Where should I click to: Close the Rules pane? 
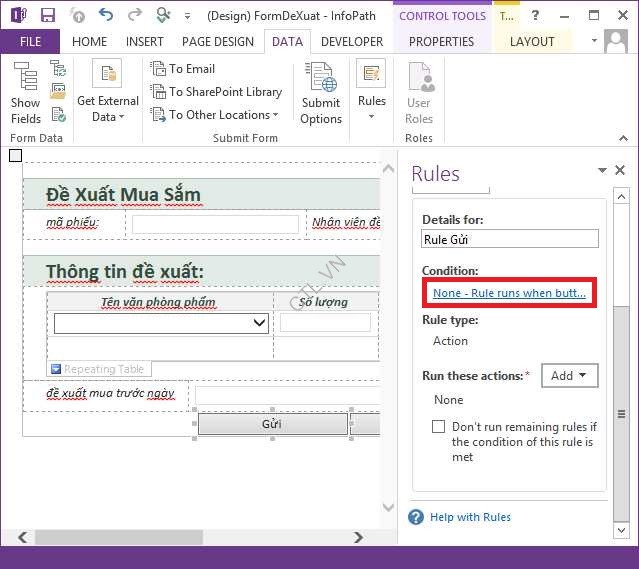620,171
